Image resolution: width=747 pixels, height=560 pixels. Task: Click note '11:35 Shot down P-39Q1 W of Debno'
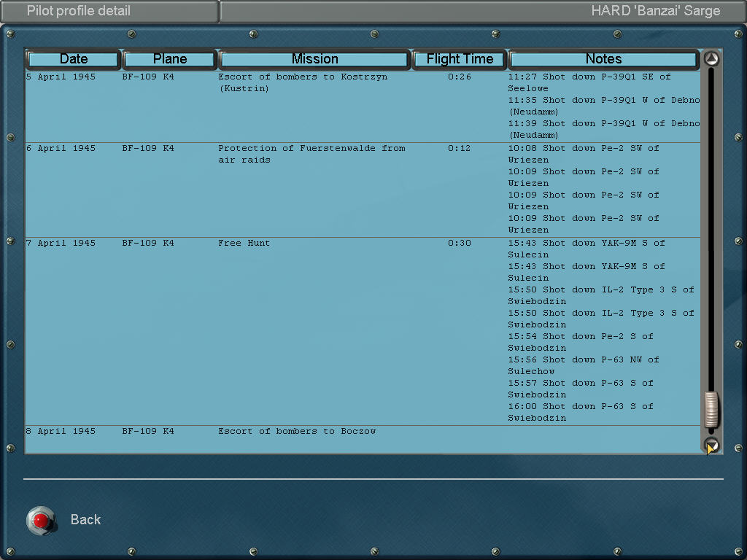click(604, 100)
